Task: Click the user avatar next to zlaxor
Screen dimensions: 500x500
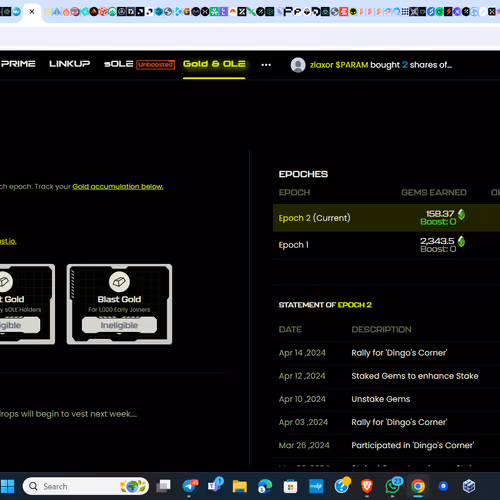Action: (298, 65)
